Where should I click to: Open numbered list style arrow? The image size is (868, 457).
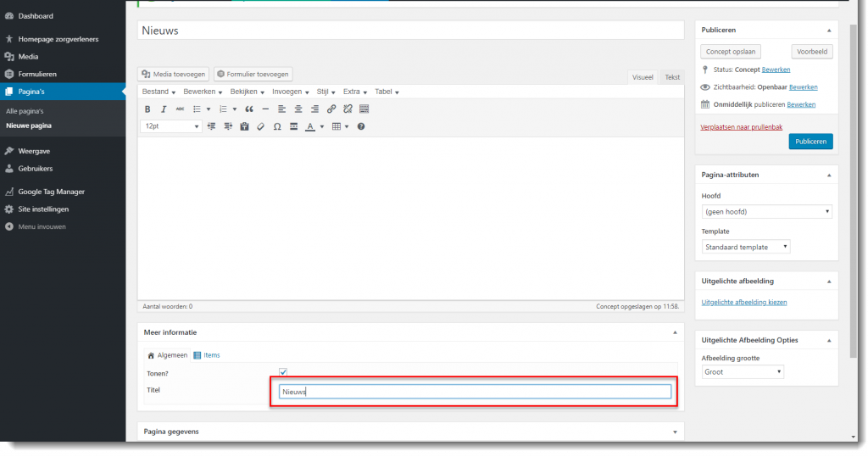(x=235, y=109)
